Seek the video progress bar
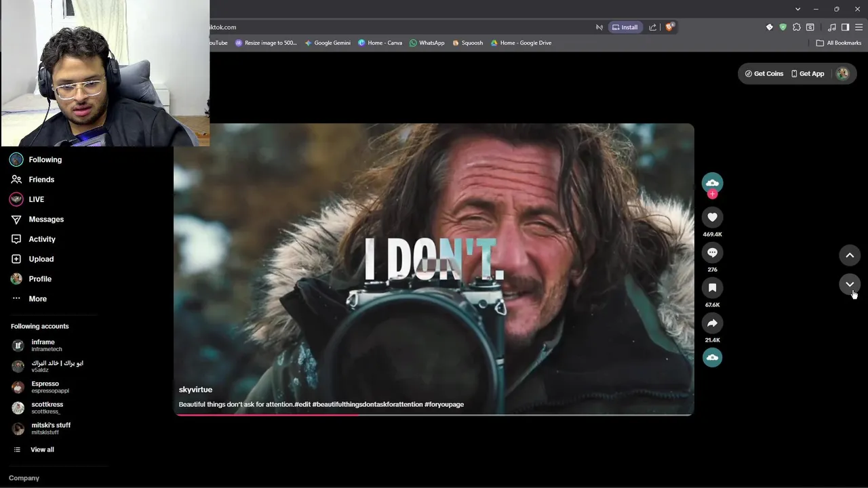Image resolution: width=868 pixels, height=488 pixels. 434,414
